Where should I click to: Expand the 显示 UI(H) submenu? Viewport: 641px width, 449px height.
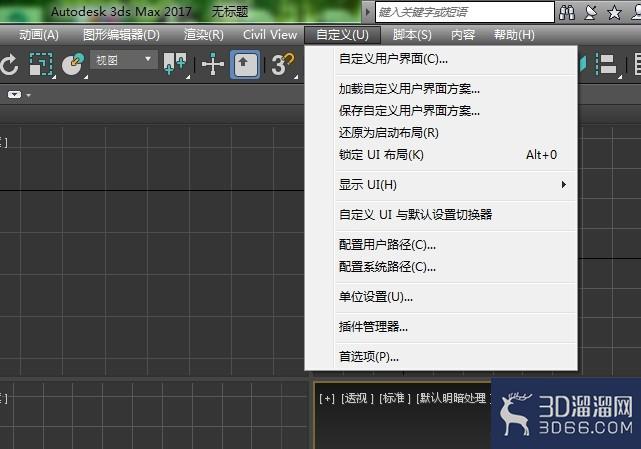[441, 185]
